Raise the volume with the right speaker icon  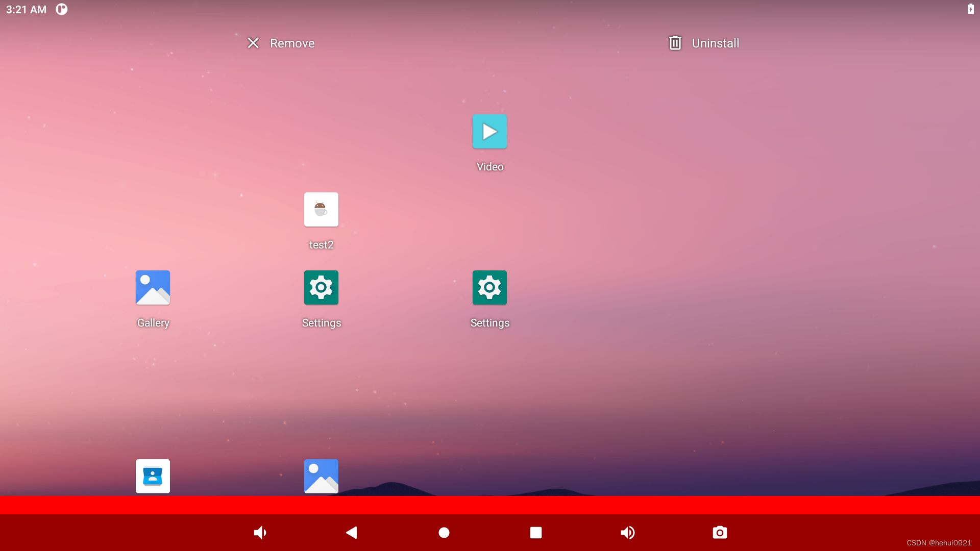pyautogui.click(x=628, y=532)
